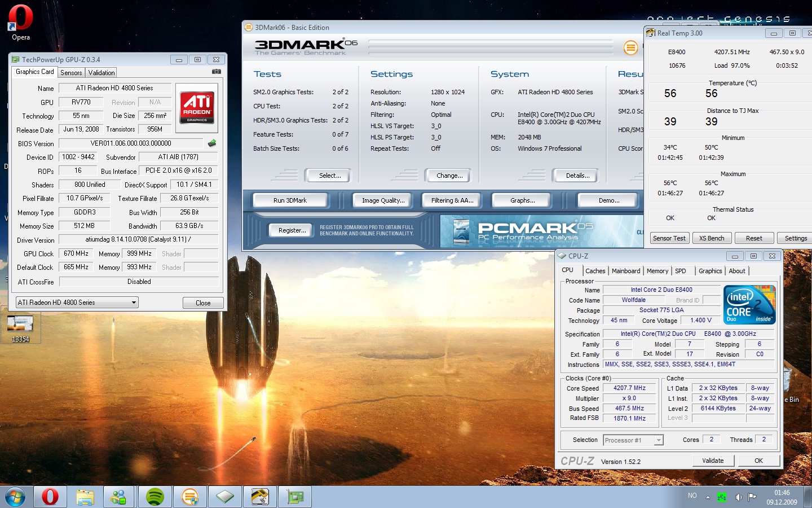Open Spotify from the taskbar
Viewport: 812px width, 508px height.
click(155, 497)
